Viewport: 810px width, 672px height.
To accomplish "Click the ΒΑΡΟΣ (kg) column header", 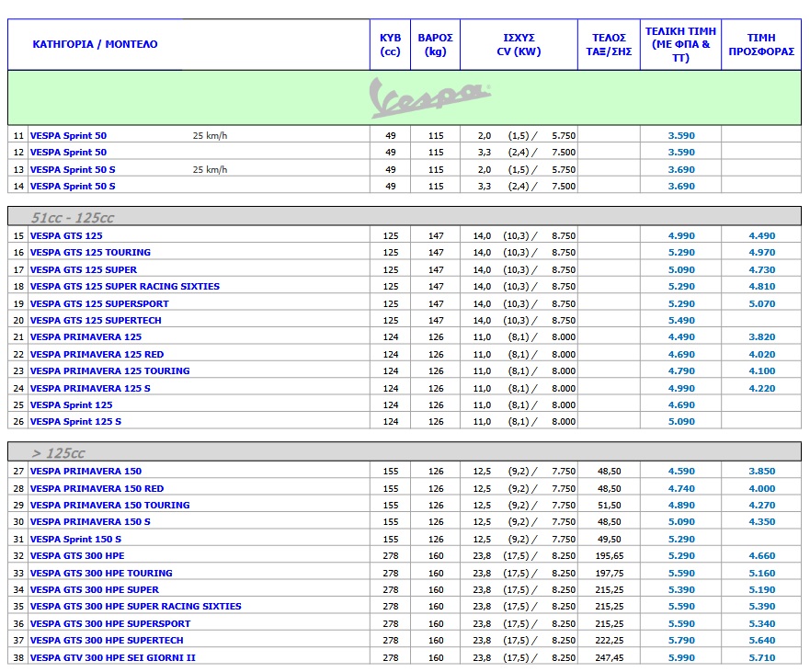I will tap(436, 44).
